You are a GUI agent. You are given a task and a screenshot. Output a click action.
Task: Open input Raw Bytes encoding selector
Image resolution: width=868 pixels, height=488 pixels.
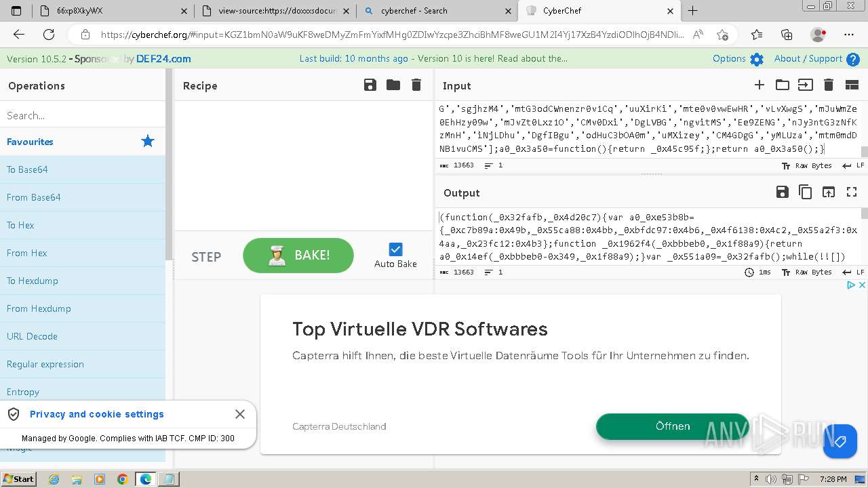[x=806, y=165]
